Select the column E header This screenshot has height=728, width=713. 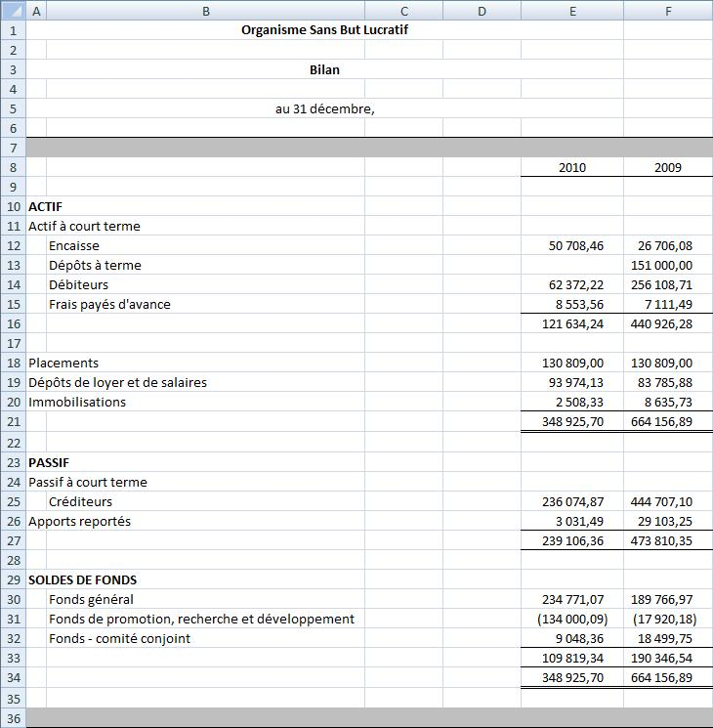(571, 11)
